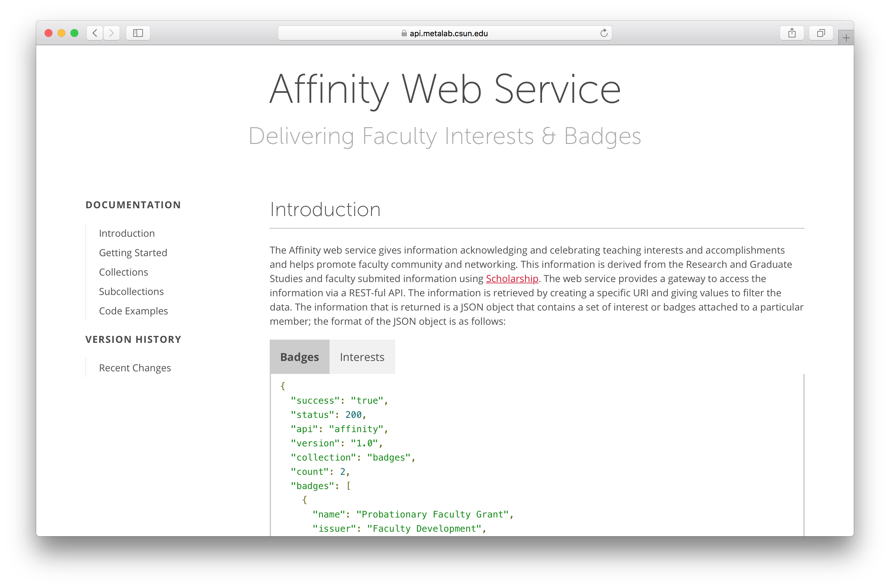Open Recent Changes under Version History

[x=135, y=368]
